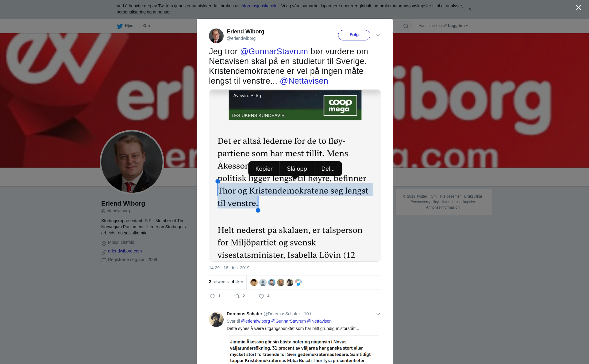Click the reply speech bubble icon

click(212, 296)
